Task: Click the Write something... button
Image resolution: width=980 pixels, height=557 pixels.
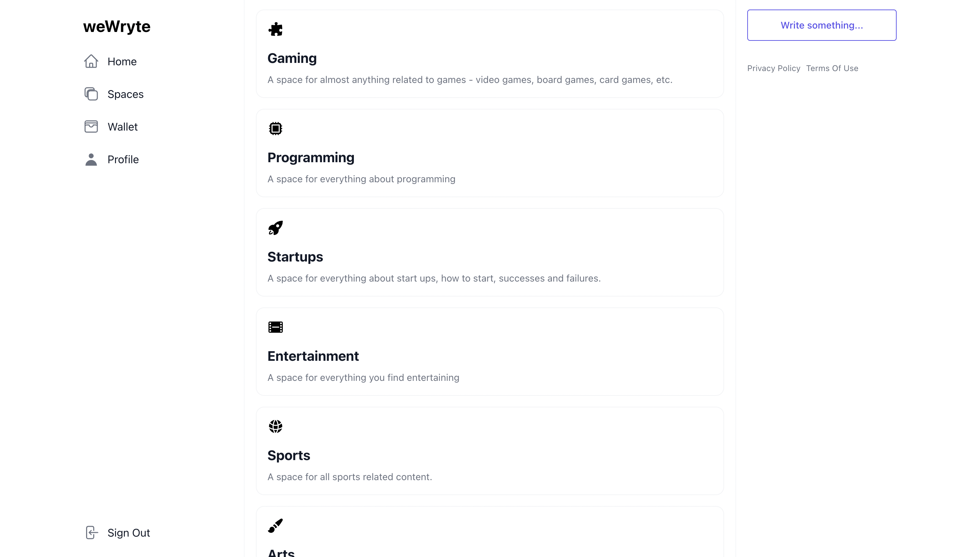Action: (x=821, y=25)
